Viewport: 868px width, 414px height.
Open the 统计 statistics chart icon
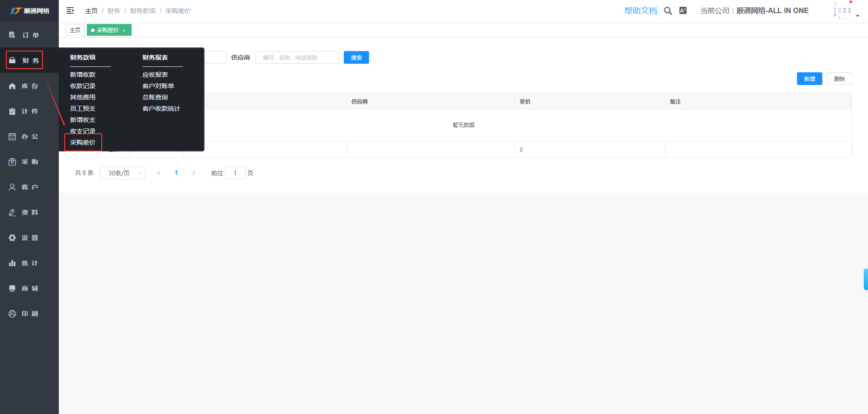[x=12, y=263]
